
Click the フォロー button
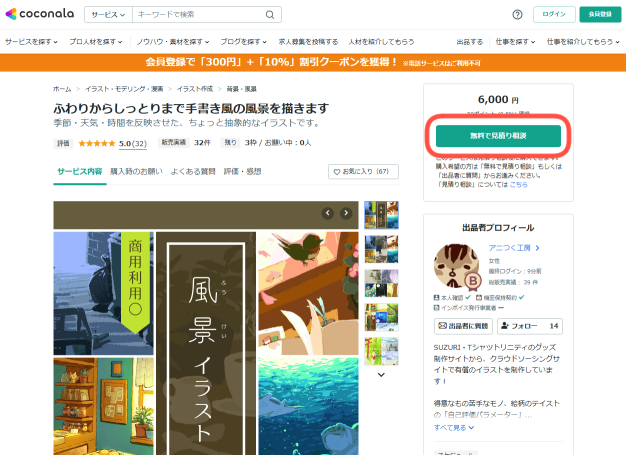click(530, 326)
